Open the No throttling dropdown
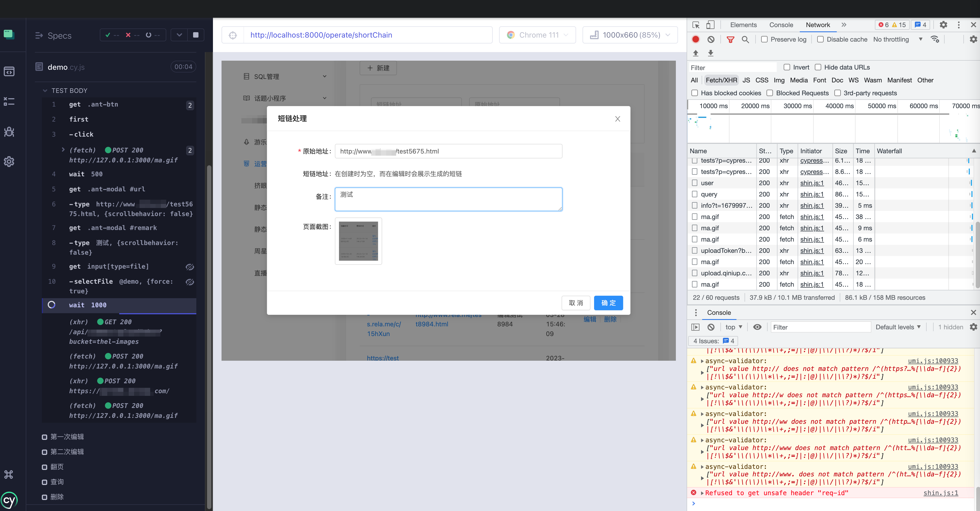This screenshot has height=511, width=980. tap(897, 39)
